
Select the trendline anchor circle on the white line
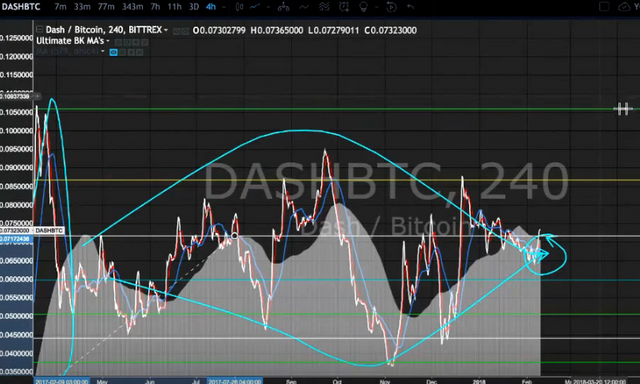234,236
